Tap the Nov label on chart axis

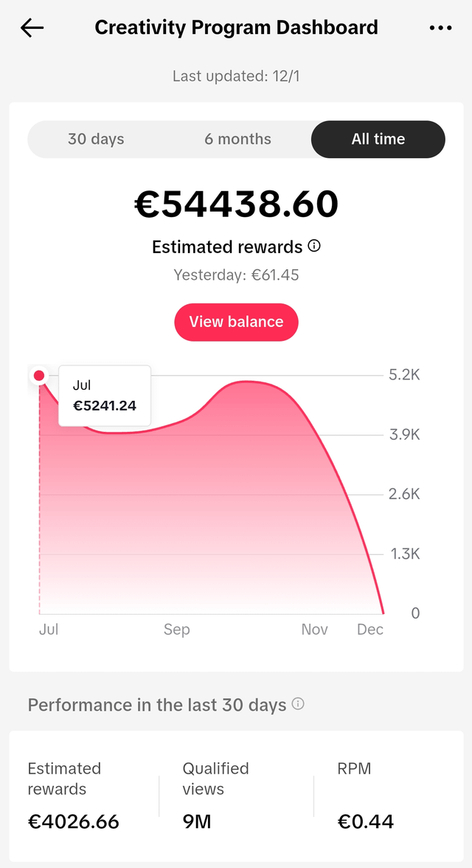point(315,630)
